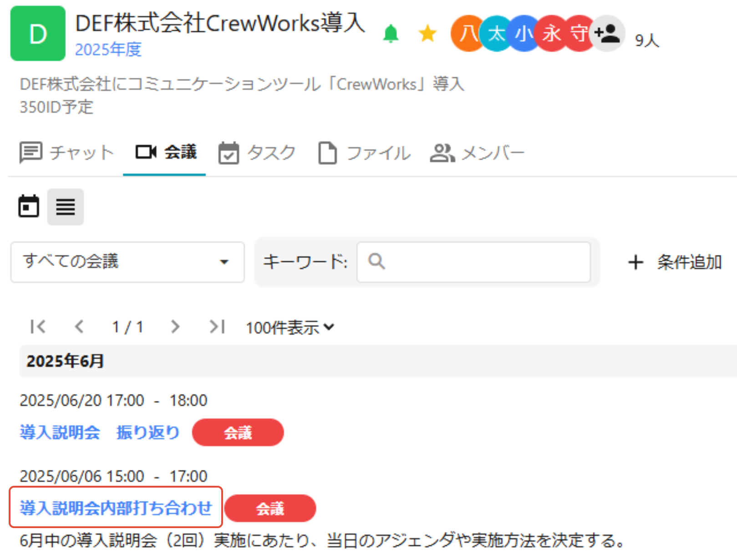This screenshot has height=560, width=737.
Task: Click the blue 小 member avatar
Action: pos(524,33)
